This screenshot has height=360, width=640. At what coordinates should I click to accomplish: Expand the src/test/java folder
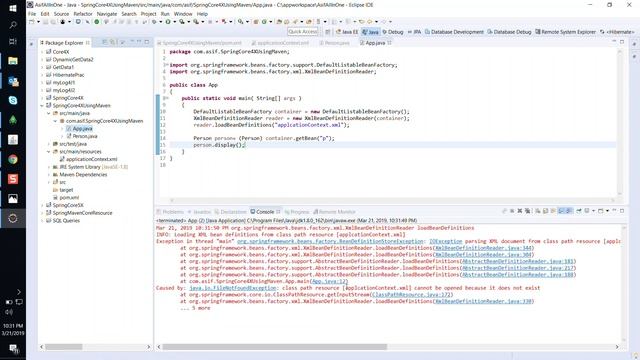pos(49,144)
